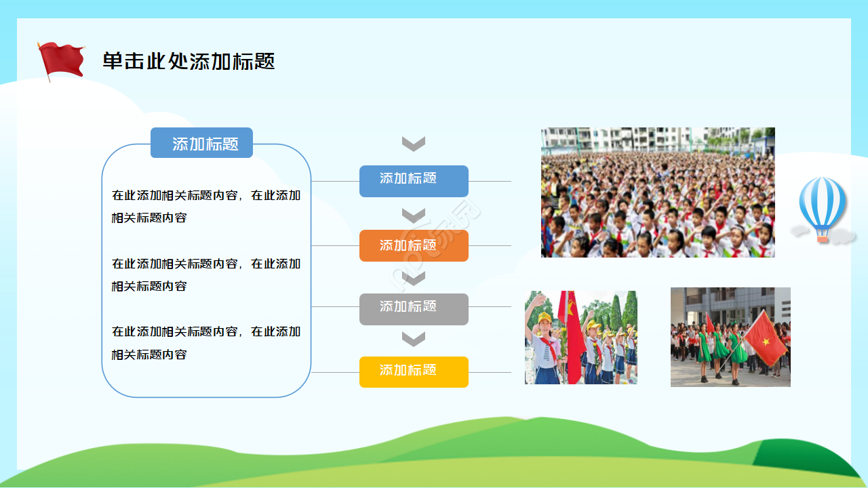Select the photo of children in yellow caps
This screenshot has height=488, width=868.
(x=581, y=338)
